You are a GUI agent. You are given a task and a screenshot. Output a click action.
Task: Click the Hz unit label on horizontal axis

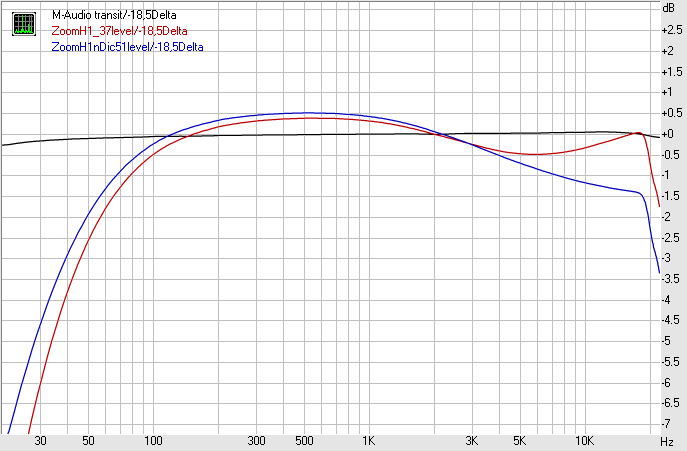coord(666,441)
